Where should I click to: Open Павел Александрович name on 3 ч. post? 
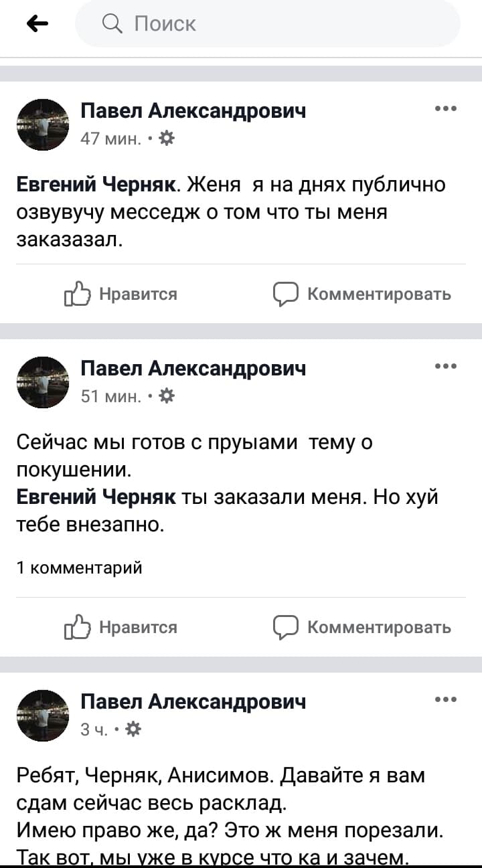pyautogui.click(x=193, y=701)
